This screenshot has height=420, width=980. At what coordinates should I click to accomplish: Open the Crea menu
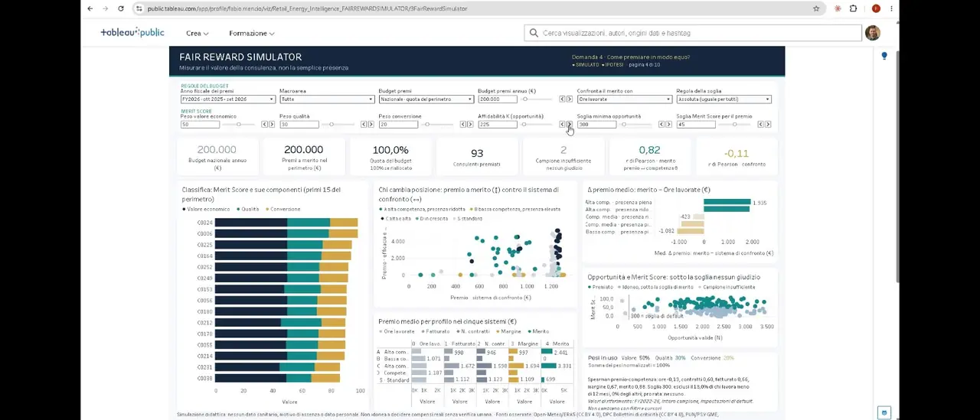pyautogui.click(x=197, y=34)
